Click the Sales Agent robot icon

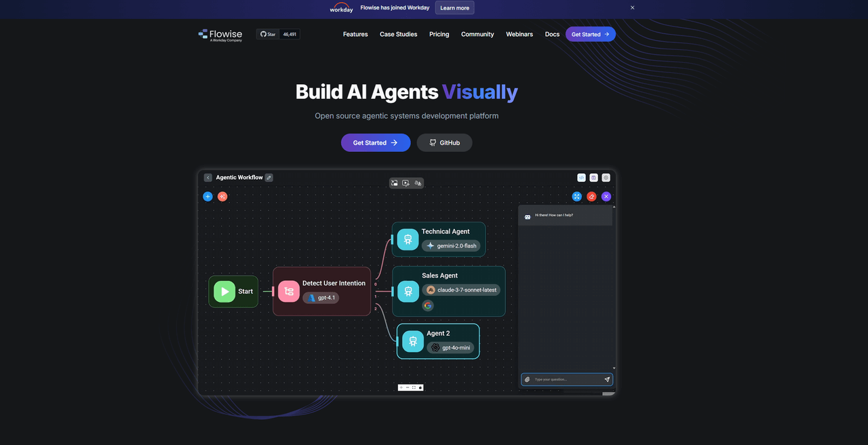(x=408, y=292)
